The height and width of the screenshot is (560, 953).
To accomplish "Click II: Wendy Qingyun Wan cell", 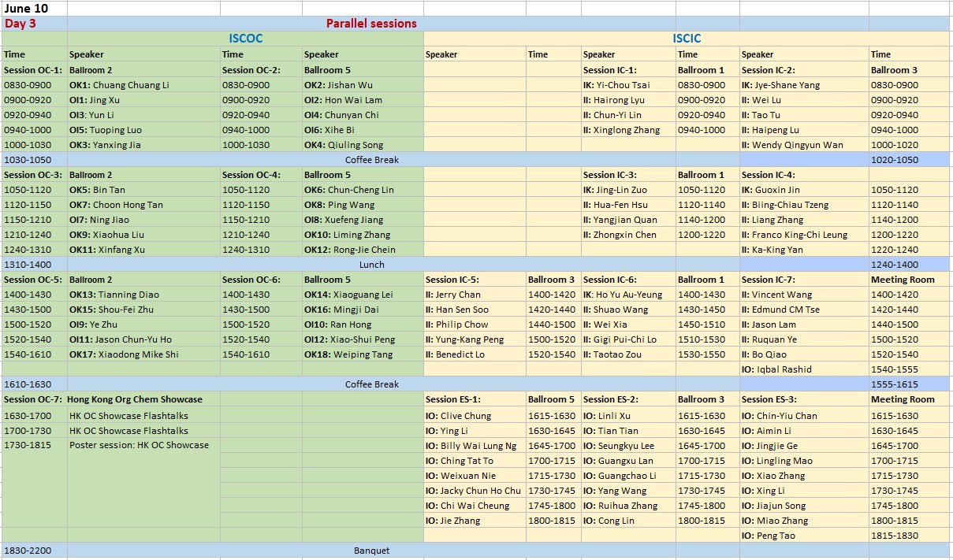I will 804,145.
